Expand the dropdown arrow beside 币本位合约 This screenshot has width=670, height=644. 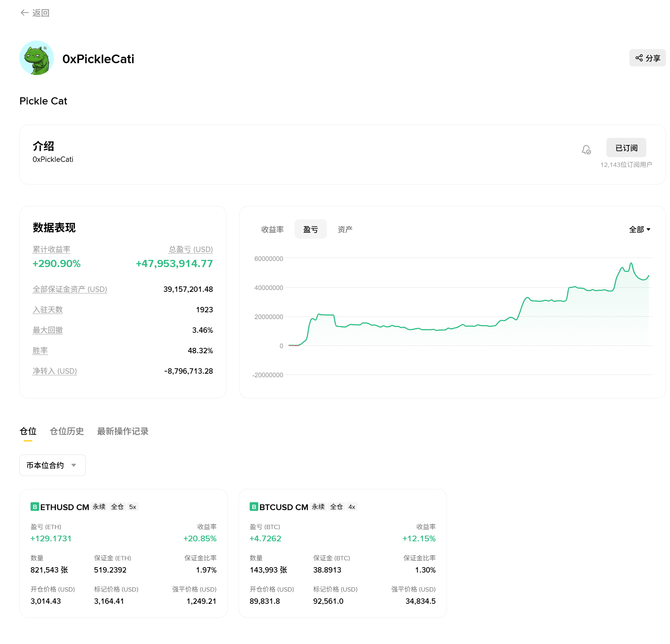(74, 465)
